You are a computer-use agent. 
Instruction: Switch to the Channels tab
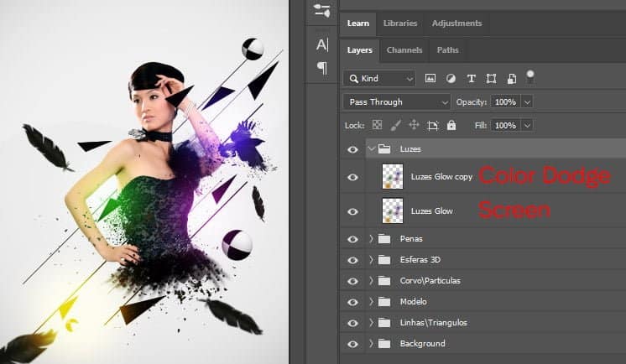pyautogui.click(x=404, y=50)
